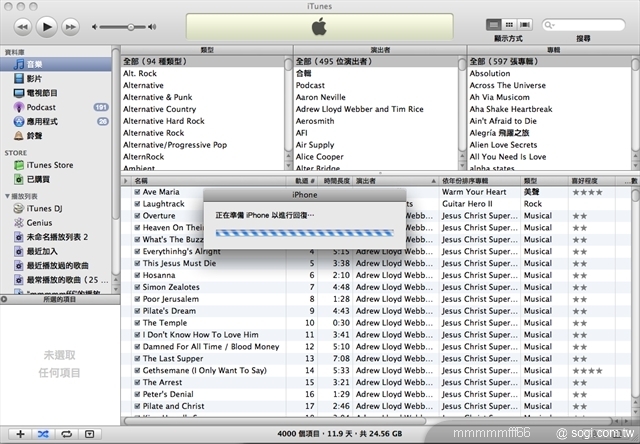Toggle shuffle playback
Viewport: 640px width, 444px height.
[43, 434]
